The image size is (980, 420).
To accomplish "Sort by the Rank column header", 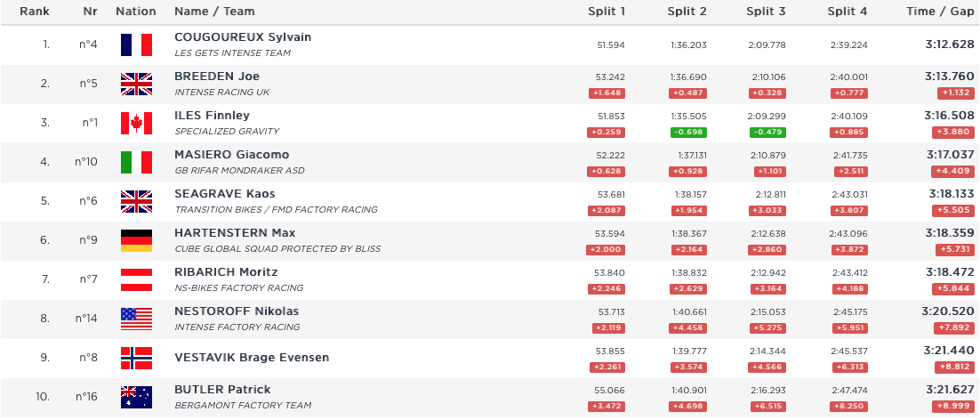I will point(35,12).
